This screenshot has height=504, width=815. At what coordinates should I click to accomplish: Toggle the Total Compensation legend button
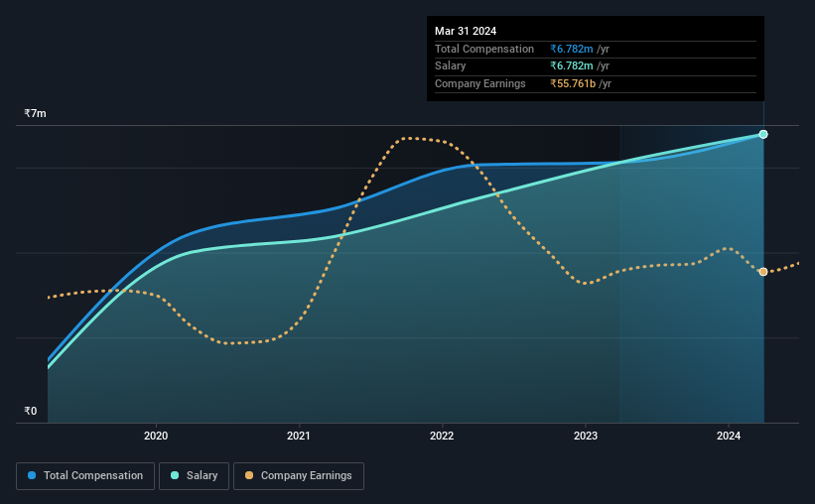click(x=85, y=476)
